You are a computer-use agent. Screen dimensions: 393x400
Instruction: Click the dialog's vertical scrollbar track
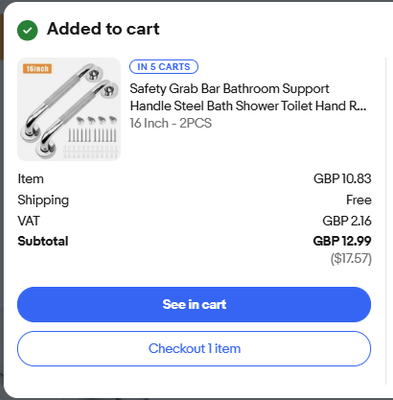[386, 221]
